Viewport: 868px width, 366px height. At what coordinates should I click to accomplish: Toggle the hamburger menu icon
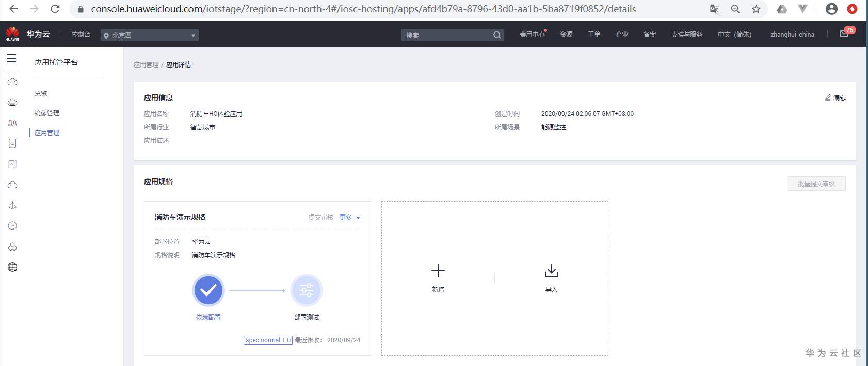pos(11,58)
